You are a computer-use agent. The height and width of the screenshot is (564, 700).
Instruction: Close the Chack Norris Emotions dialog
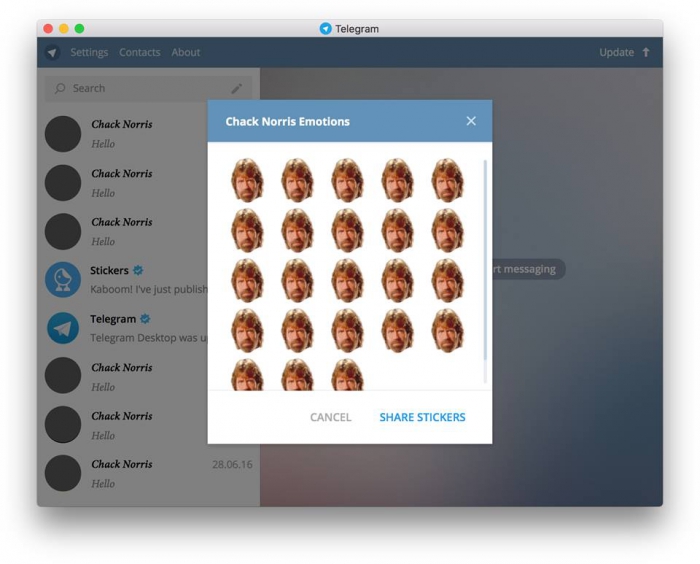click(471, 121)
